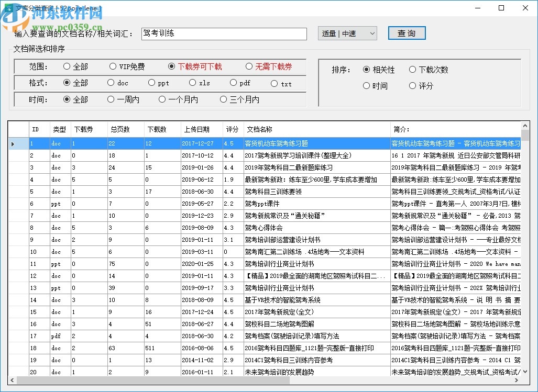
Task: Sort results by 评分
Action: click(x=411, y=86)
